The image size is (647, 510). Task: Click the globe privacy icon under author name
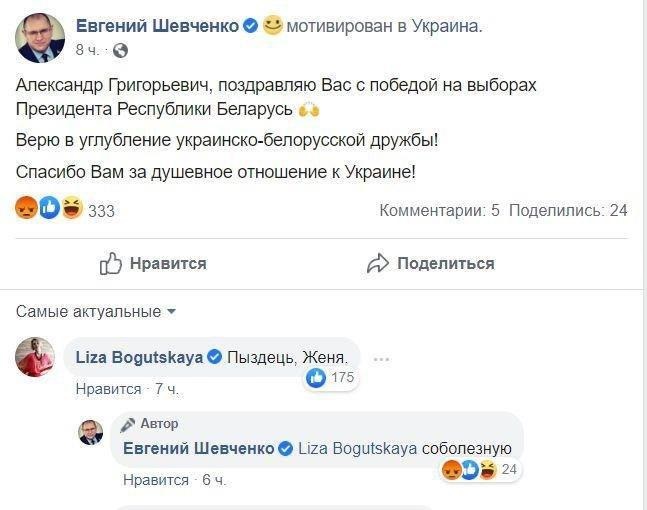(x=120, y=49)
